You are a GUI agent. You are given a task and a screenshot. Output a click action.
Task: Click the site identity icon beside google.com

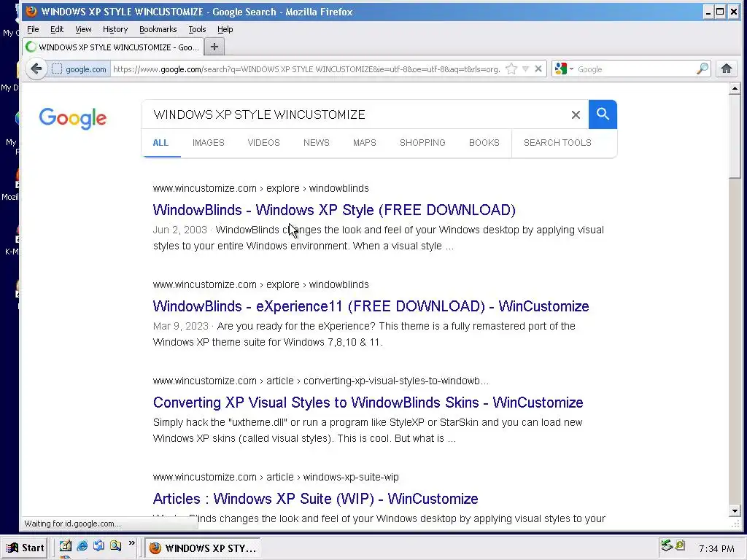point(57,69)
